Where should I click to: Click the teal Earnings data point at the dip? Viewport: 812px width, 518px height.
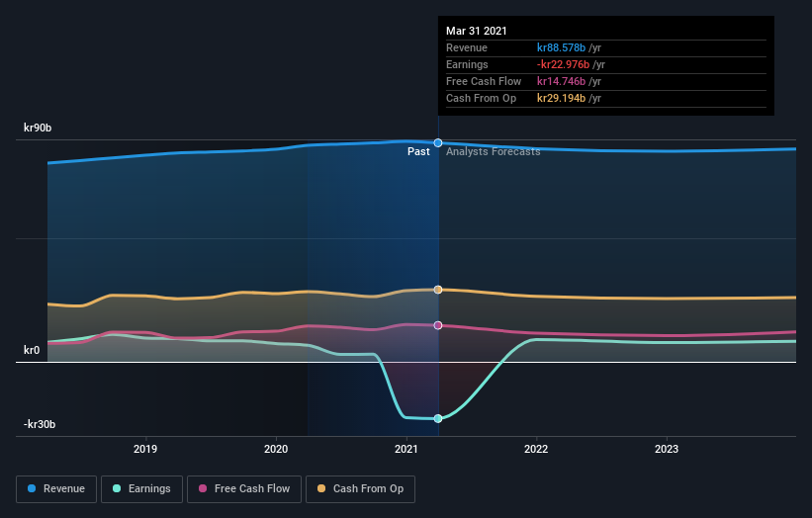click(x=438, y=418)
